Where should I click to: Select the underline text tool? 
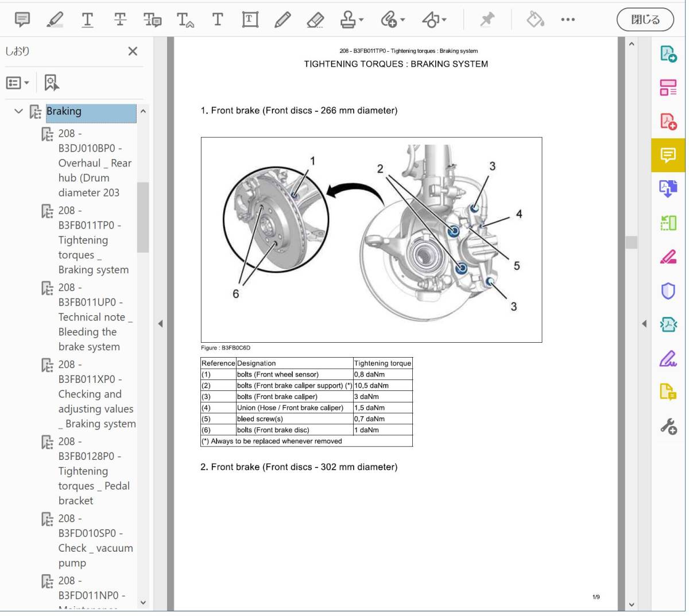pyautogui.click(x=87, y=20)
